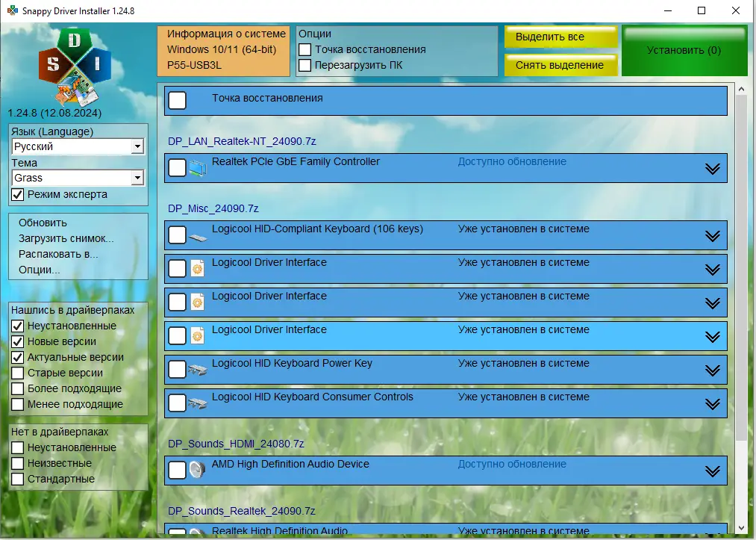Select Logicool HID Keyboard Consumer Controls checkbox
This screenshot has height=540, width=756.
(x=178, y=403)
